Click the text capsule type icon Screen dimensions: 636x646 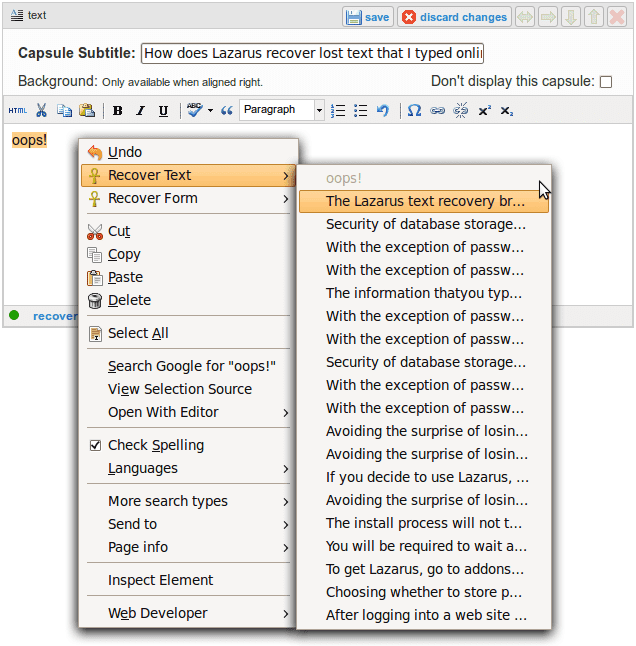(17, 16)
